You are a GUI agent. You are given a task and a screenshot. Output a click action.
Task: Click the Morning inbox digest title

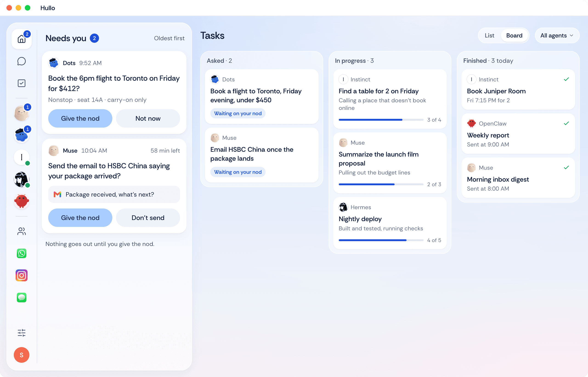(x=498, y=179)
